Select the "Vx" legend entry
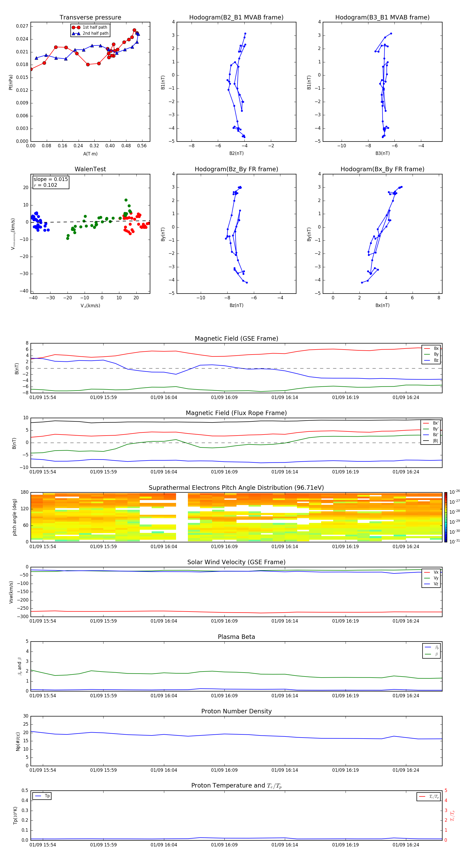The height and width of the screenshot is (868, 473). 431,572
